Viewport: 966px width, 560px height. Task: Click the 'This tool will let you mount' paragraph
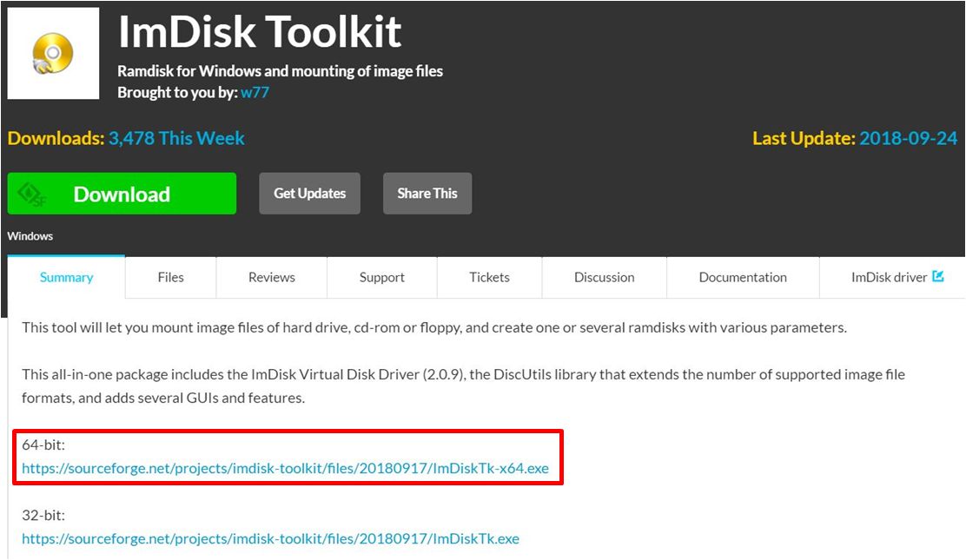(434, 327)
